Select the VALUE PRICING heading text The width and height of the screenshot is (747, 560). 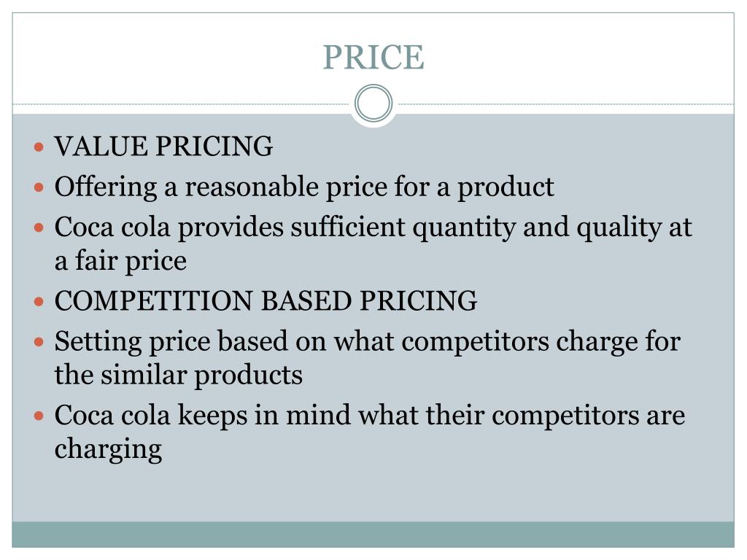pyautogui.click(x=163, y=146)
